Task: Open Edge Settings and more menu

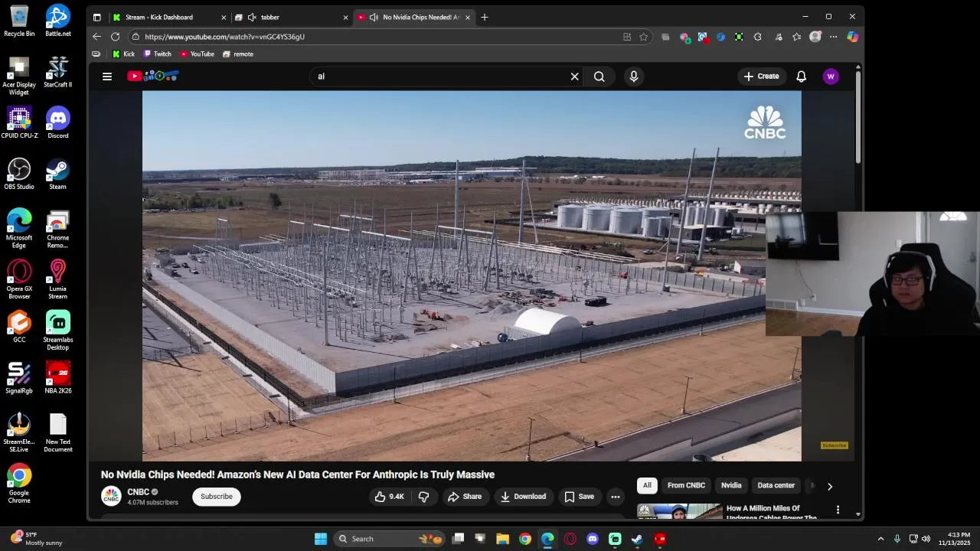Action: click(x=833, y=37)
